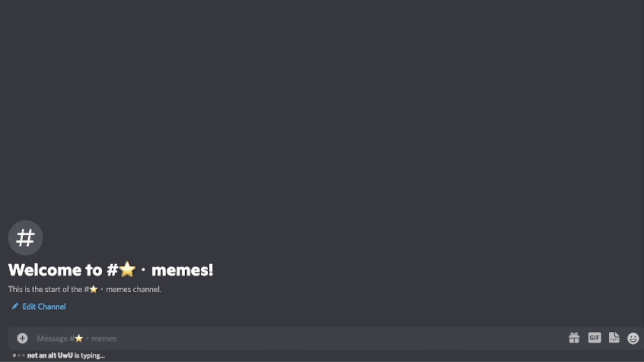The width and height of the screenshot is (644, 362).
Task: Open the attachment plus button
Action: 22,338
